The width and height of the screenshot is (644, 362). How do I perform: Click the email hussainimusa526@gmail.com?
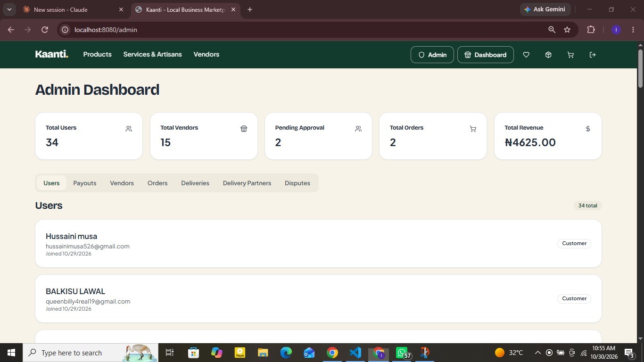88,246
